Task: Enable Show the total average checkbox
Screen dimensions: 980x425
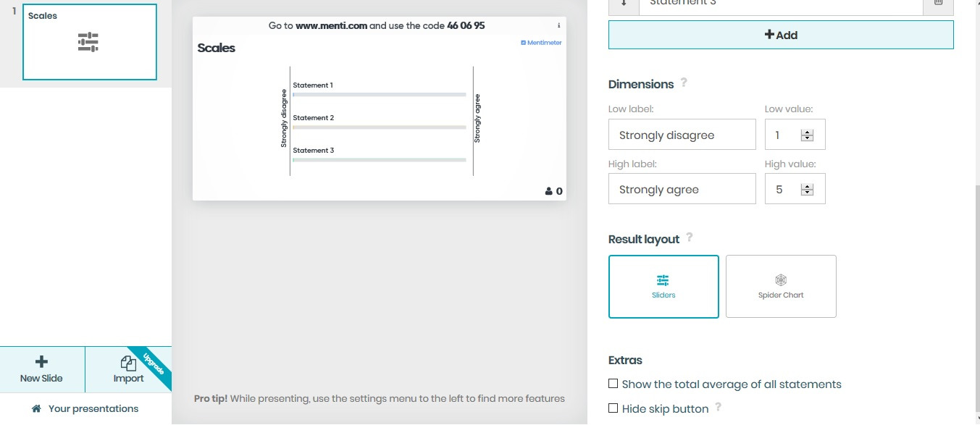Action: tap(613, 384)
